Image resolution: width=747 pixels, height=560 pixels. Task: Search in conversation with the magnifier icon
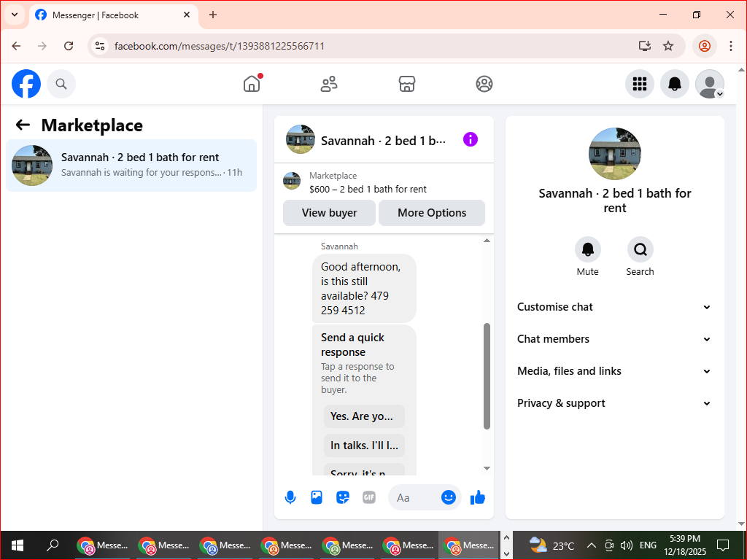(x=640, y=249)
